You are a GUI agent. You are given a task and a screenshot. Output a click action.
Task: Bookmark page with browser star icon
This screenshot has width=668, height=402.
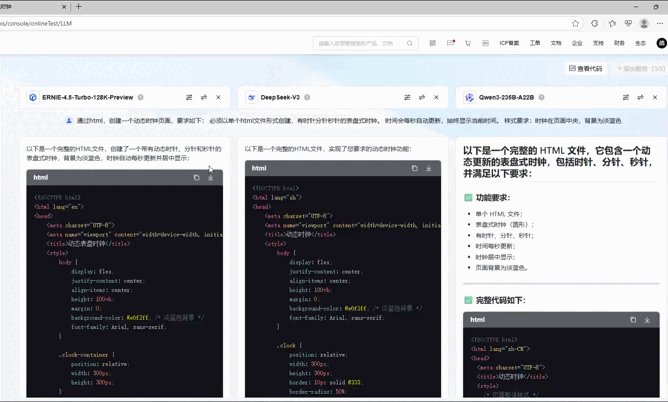(576, 23)
